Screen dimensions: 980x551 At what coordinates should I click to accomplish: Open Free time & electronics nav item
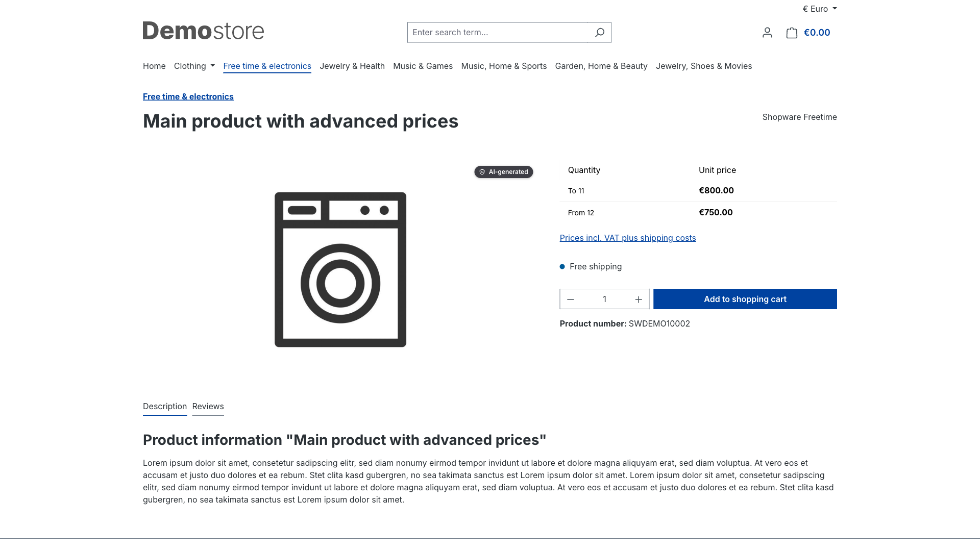(267, 66)
